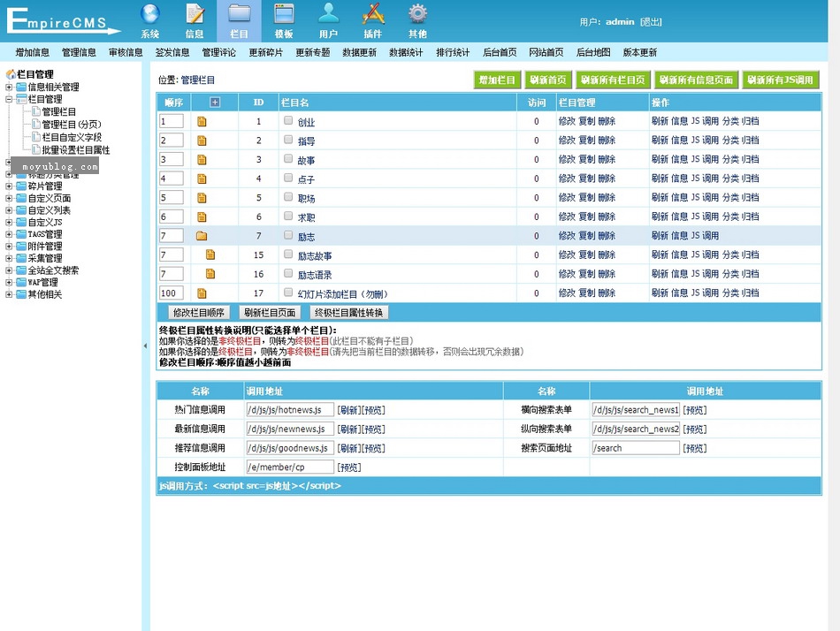Click the file icon in the 求职 row
Viewport: 840px width, 631px height.
202,217
